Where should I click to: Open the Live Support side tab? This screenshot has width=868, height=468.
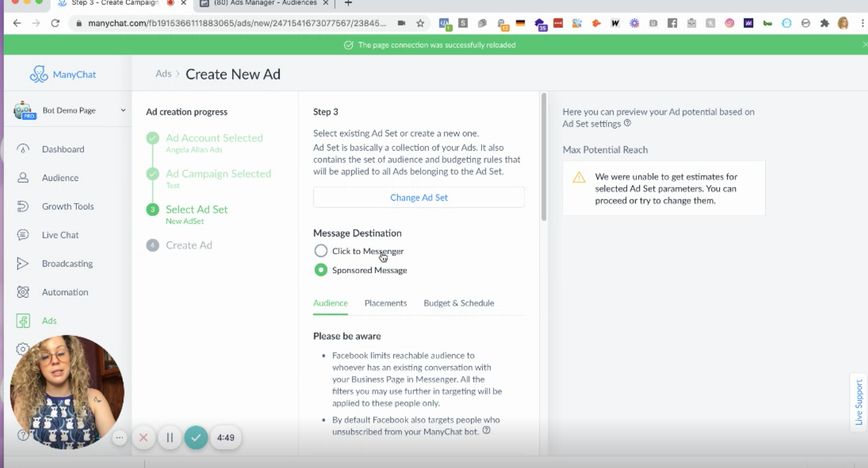click(x=859, y=402)
